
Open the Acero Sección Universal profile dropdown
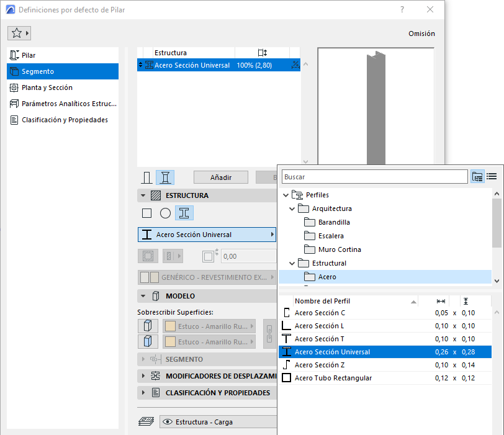207,235
